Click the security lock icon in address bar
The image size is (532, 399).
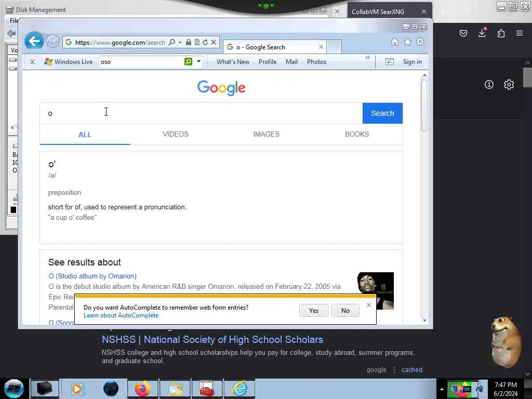pyautogui.click(x=188, y=42)
